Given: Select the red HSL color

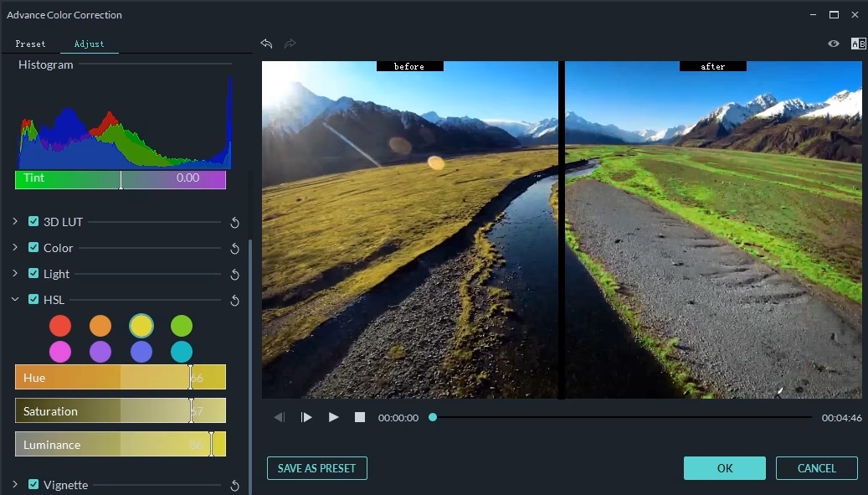Looking at the screenshot, I should (59, 326).
